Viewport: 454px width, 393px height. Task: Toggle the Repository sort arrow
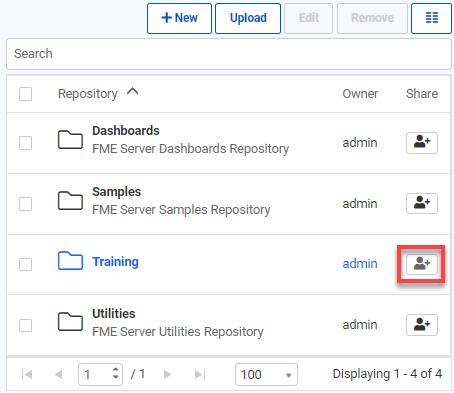(x=133, y=91)
